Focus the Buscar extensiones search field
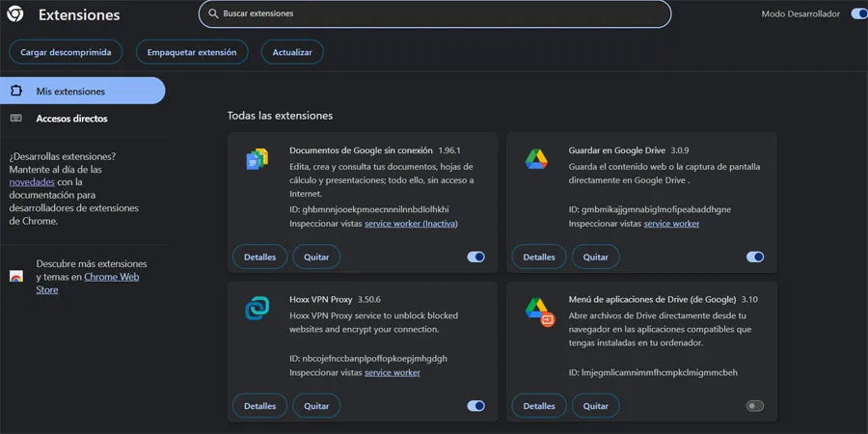 click(435, 14)
